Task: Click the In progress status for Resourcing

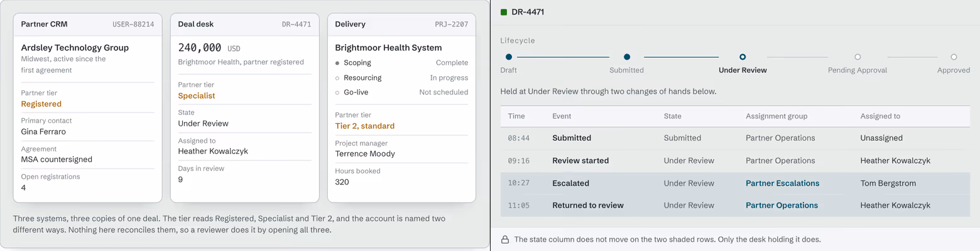Action: tap(449, 78)
